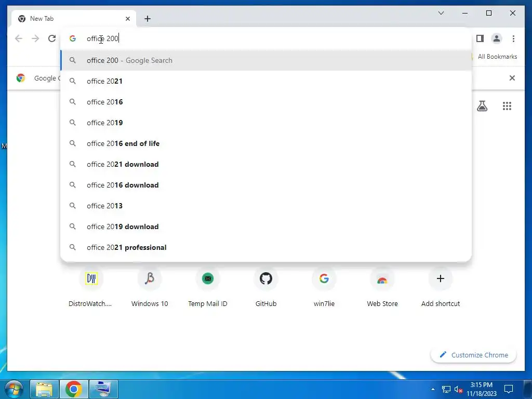Open the action center notification icon
532x399 pixels.
coord(508,389)
